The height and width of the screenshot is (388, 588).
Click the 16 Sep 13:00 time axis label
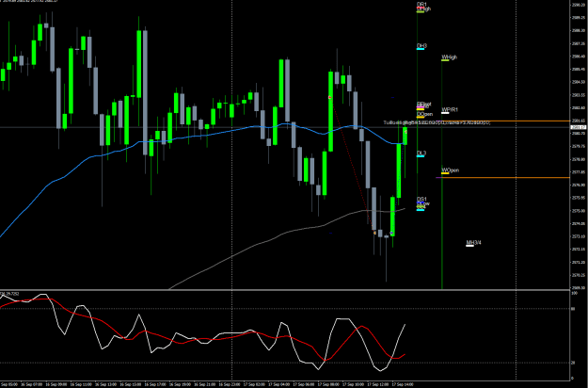(105, 384)
